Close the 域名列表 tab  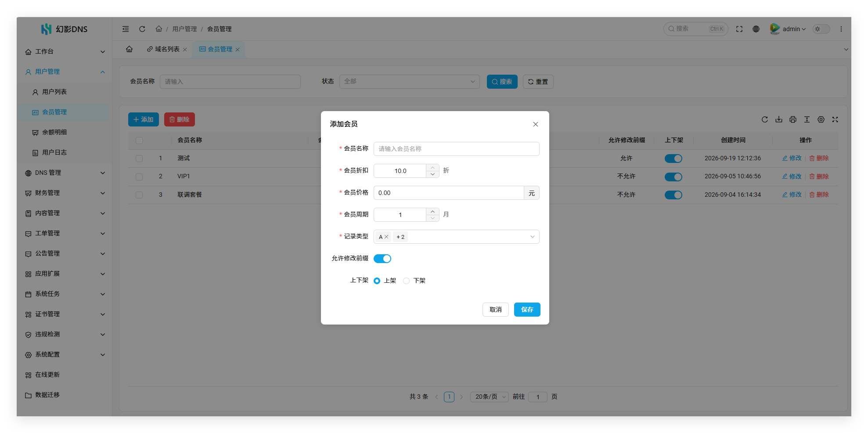(185, 50)
